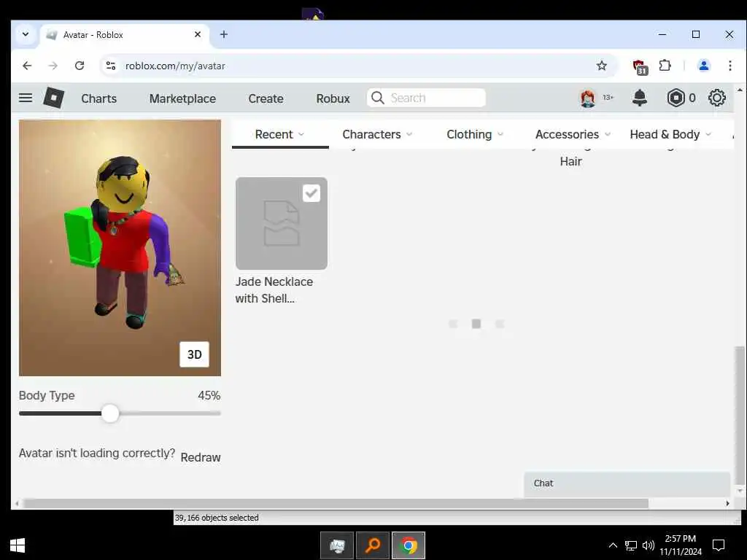Image resolution: width=747 pixels, height=560 pixels.
Task: Expand the Accessories category dropdown
Action: tap(573, 134)
